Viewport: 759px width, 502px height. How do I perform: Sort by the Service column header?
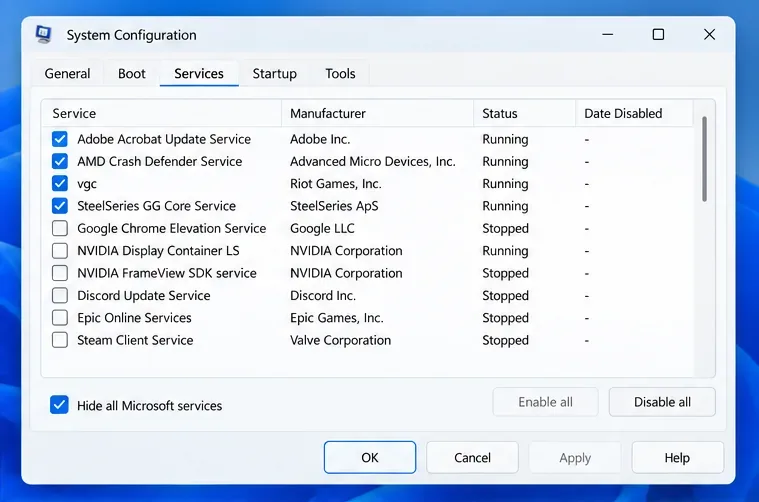click(161, 113)
